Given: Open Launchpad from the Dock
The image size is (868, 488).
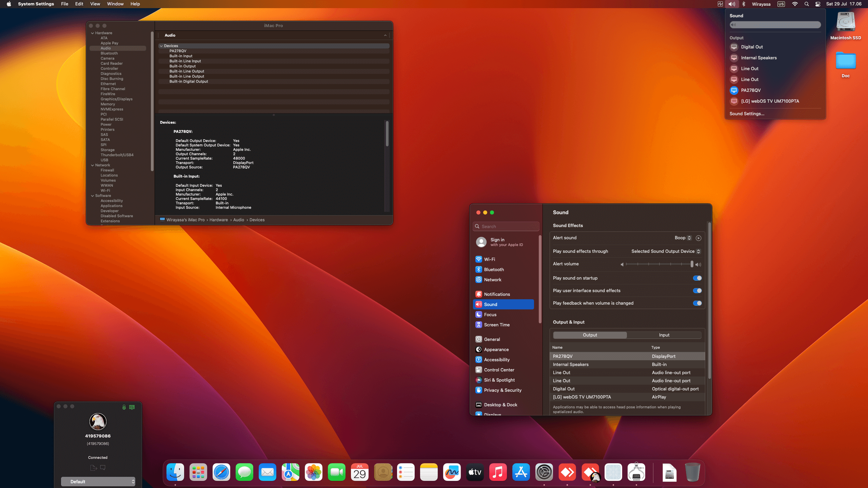Looking at the screenshot, I should (198, 472).
